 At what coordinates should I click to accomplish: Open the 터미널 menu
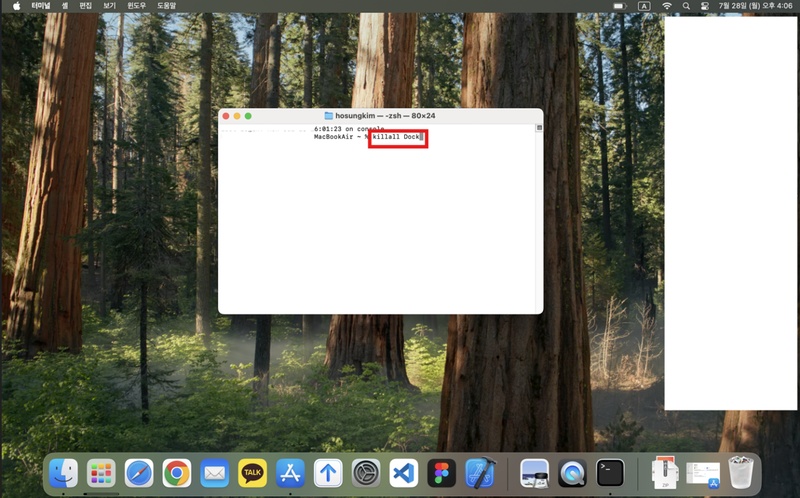(41, 6)
